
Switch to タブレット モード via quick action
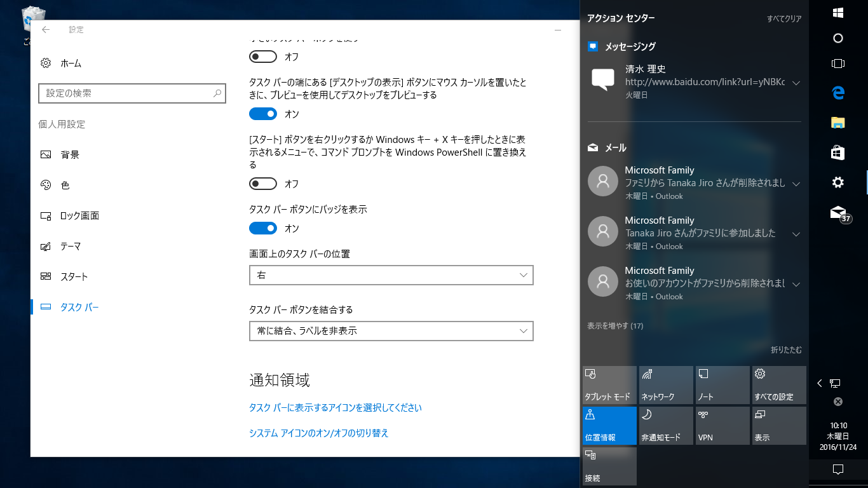pos(609,384)
